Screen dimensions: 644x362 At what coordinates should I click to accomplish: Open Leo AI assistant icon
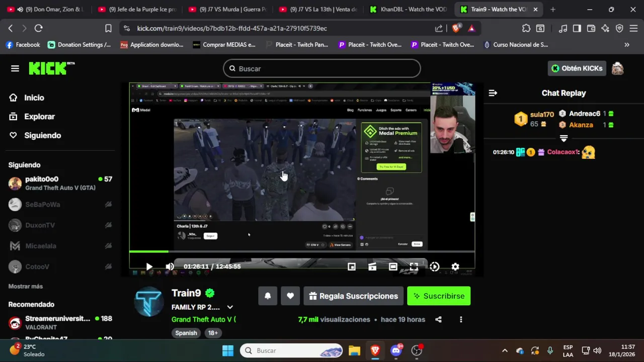[605, 28]
